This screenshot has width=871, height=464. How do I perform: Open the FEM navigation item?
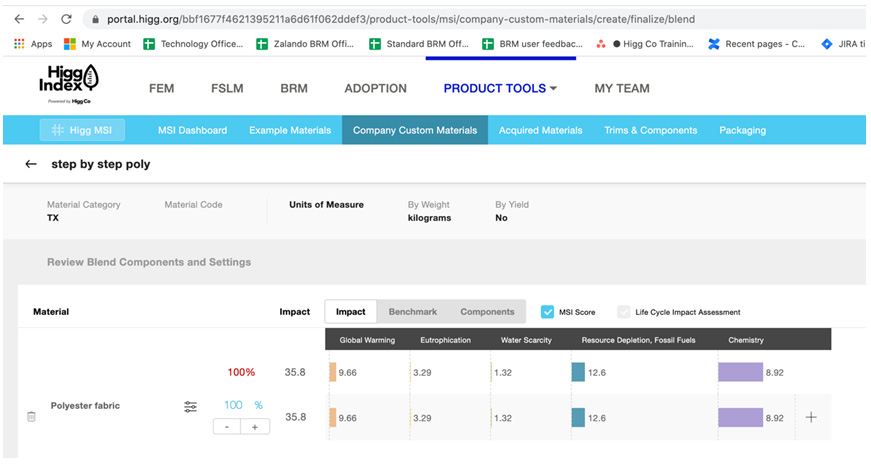click(162, 88)
